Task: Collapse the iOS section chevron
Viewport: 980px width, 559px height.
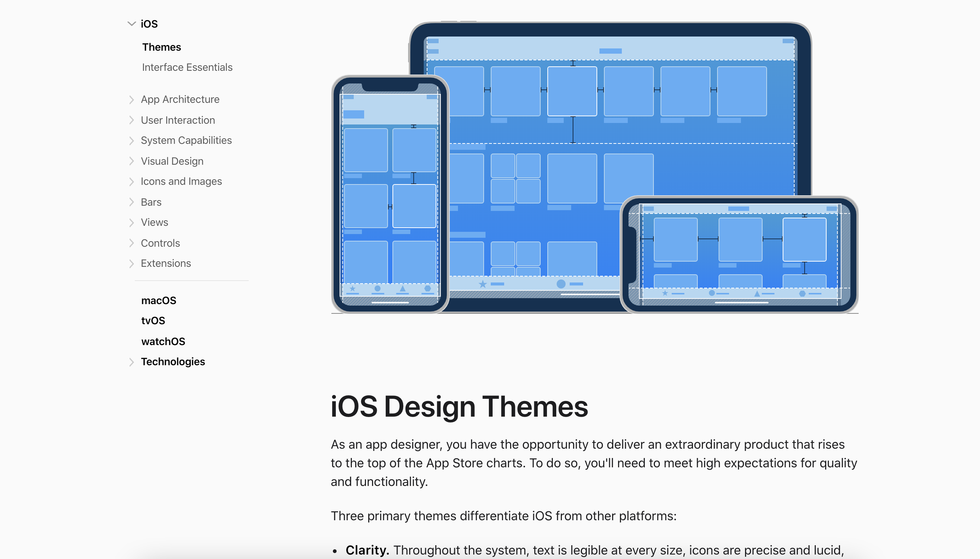Action: (131, 24)
